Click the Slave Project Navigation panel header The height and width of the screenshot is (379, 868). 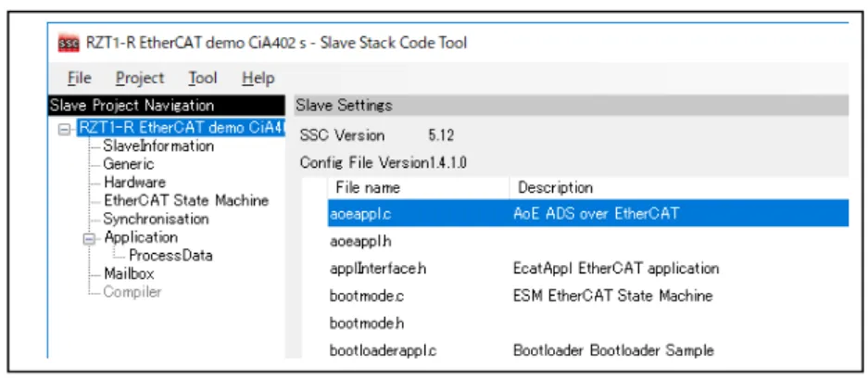(167, 106)
